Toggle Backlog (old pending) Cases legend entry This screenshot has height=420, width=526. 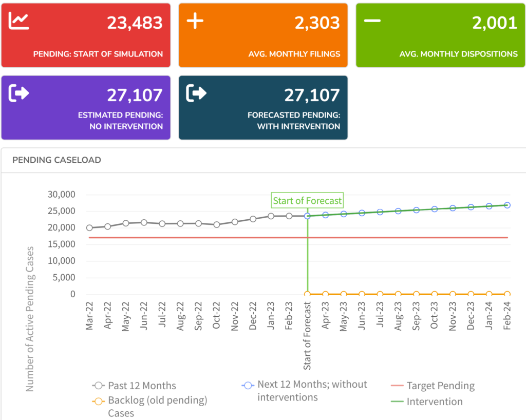click(x=149, y=401)
